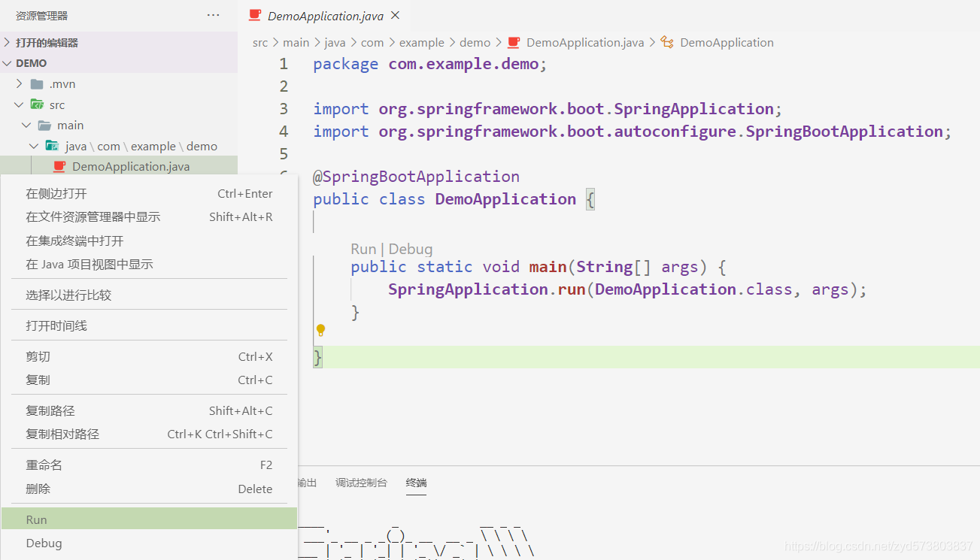The height and width of the screenshot is (560, 980).
Task: Open the explorer more actions ellipsis
Action: coord(214,15)
